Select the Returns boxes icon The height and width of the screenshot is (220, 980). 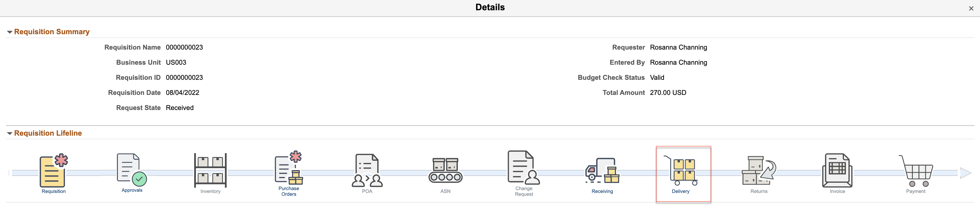758,170
